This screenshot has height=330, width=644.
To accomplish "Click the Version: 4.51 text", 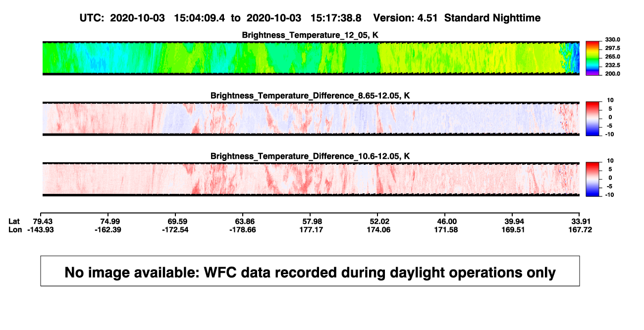I will tap(406, 18).
